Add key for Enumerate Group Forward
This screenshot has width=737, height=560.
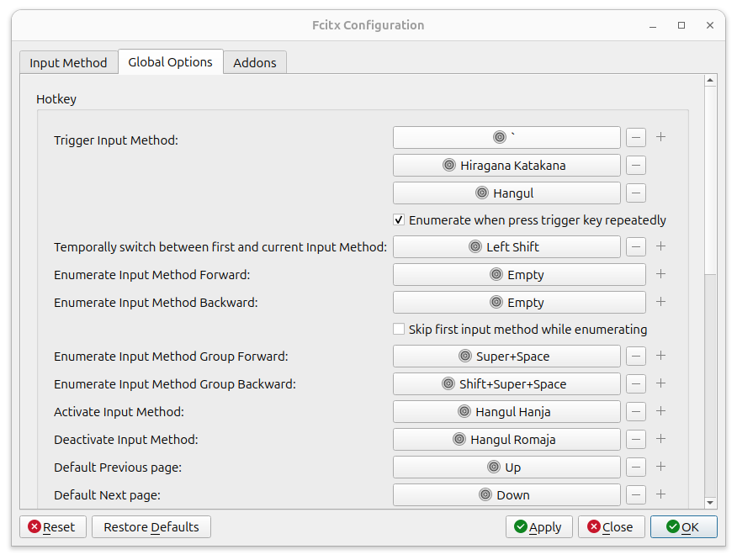coord(660,356)
